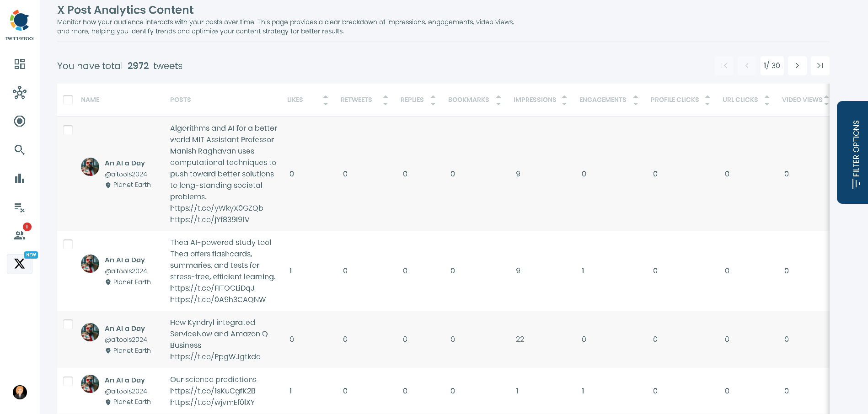Click the avatar in the Our science predictions row

90,384
